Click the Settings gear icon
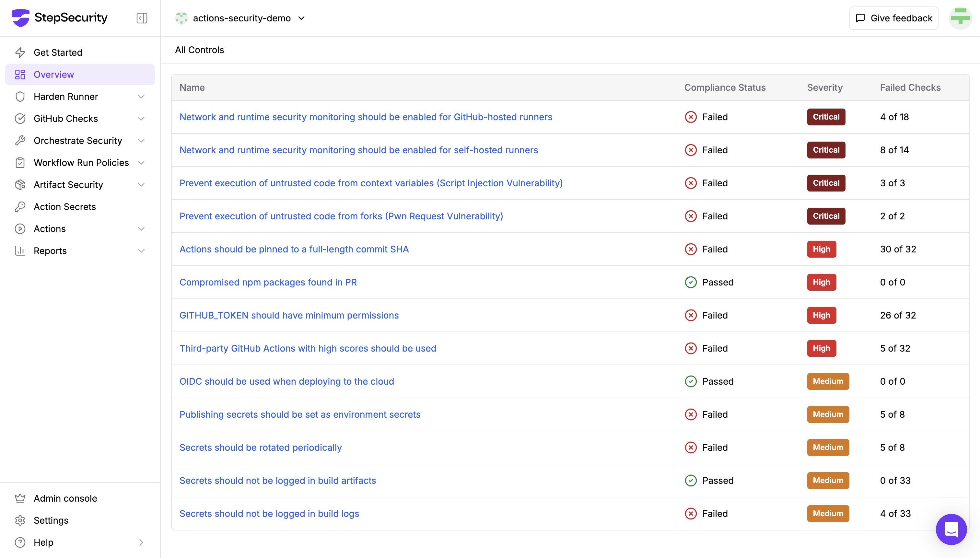980x558 pixels. [x=20, y=520]
